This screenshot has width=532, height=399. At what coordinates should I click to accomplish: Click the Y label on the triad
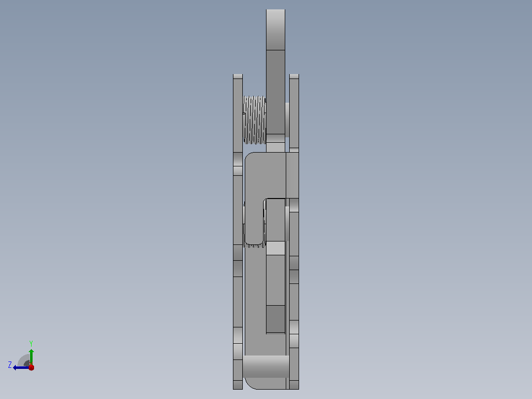[x=31, y=343]
